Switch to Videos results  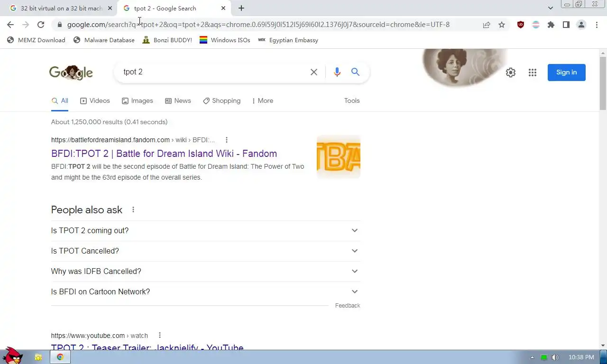tap(95, 100)
